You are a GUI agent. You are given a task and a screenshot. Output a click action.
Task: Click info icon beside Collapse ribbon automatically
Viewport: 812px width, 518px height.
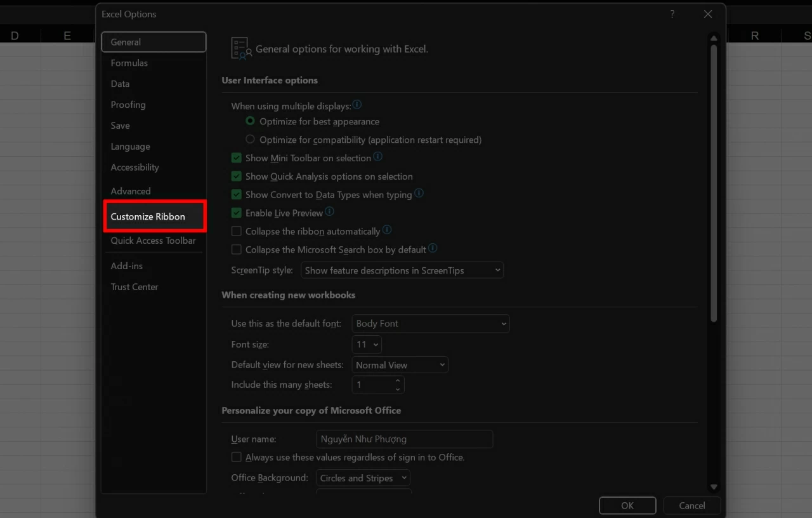[387, 230]
